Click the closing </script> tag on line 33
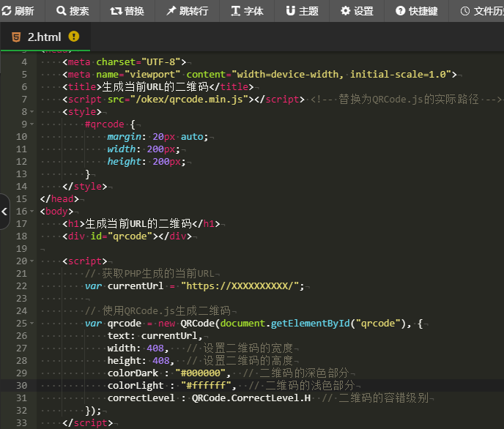The image size is (504, 429). click(x=88, y=422)
